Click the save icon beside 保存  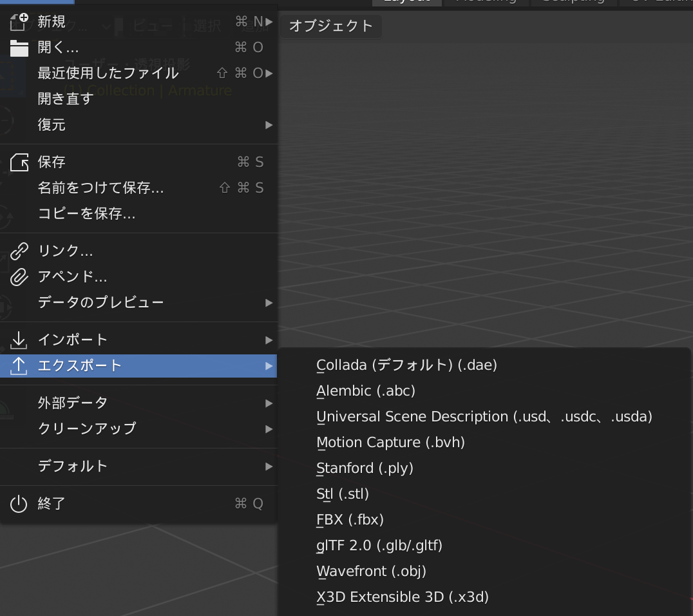point(19,162)
